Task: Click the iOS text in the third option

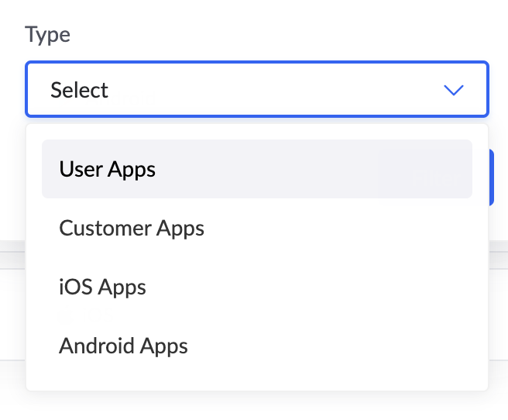Action: coord(75,287)
